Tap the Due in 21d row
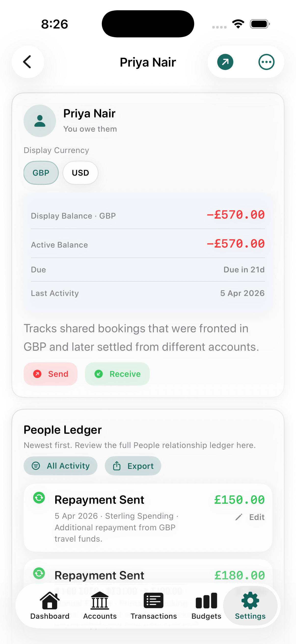Screen dimensions: 296x644 click(x=148, y=269)
